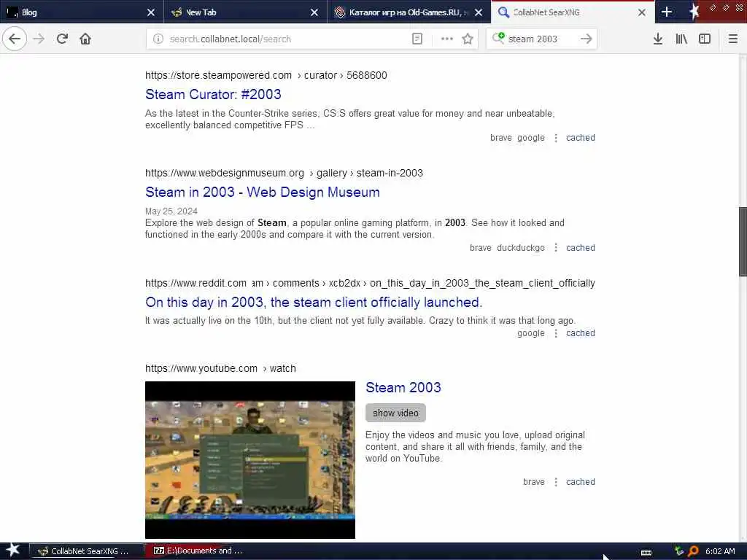747x560 pixels.
Task: Open the browser hamburger menu
Action: [733, 39]
